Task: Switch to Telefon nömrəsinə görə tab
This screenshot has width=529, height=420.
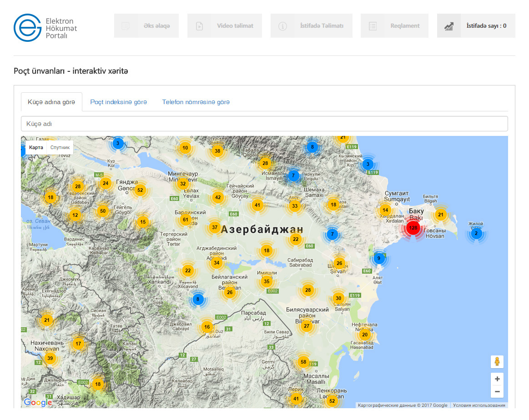Action: pos(196,102)
